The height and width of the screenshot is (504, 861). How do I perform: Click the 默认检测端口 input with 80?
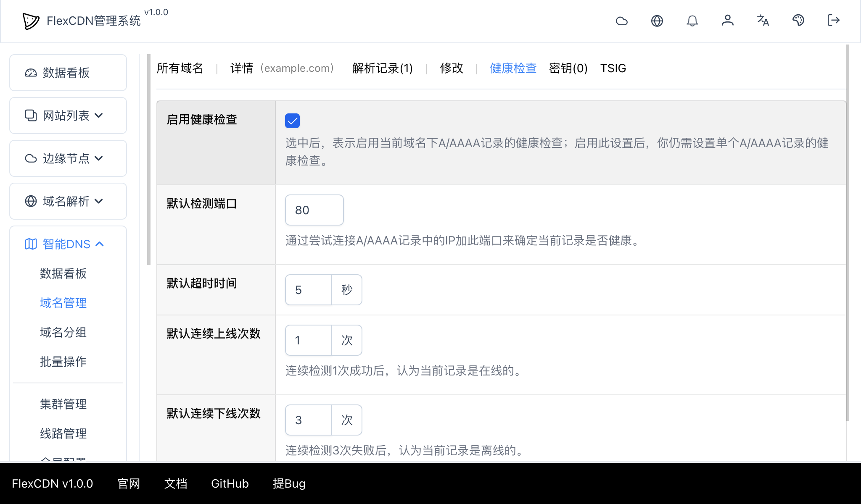pyautogui.click(x=314, y=210)
